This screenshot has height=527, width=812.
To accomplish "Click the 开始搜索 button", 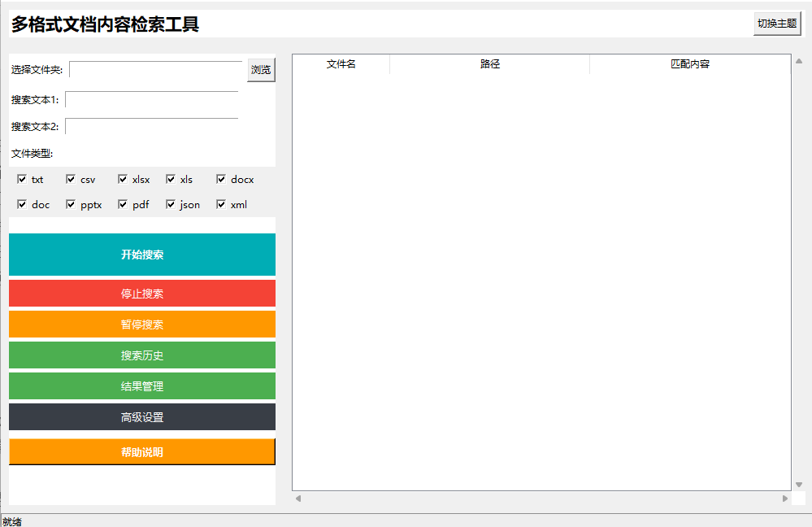I will tap(142, 255).
